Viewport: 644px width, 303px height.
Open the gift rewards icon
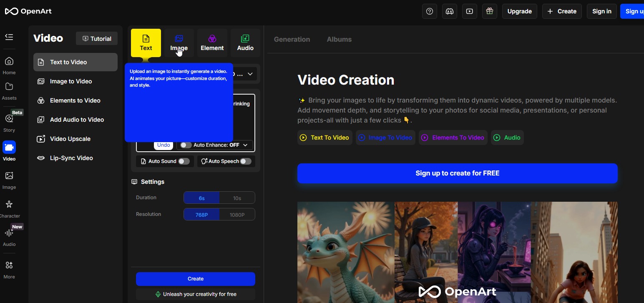tap(490, 11)
